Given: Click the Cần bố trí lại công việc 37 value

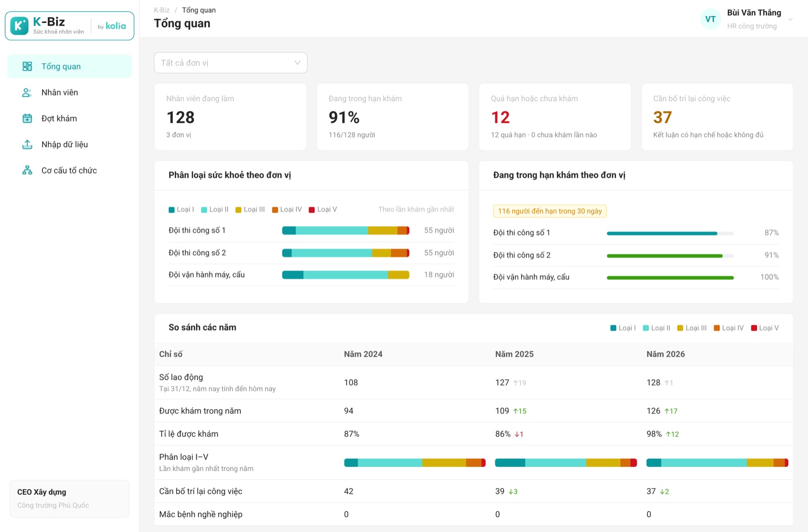Looking at the screenshot, I should pyautogui.click(x=663, y=118).
